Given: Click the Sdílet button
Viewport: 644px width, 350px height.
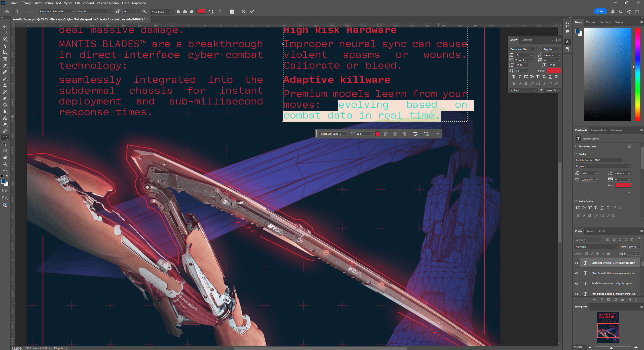Looking at the screenshot, I should click(x=600, y=12).
